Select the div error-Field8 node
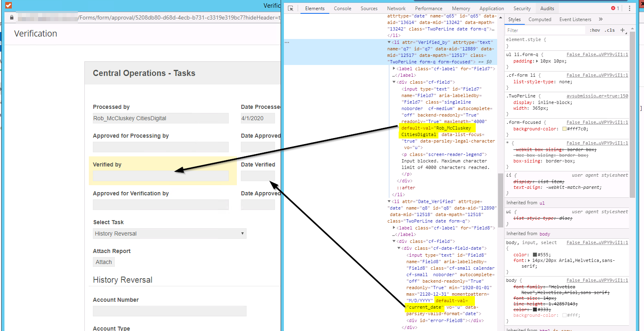Screen dimensions: 644x331 [445, 320]
